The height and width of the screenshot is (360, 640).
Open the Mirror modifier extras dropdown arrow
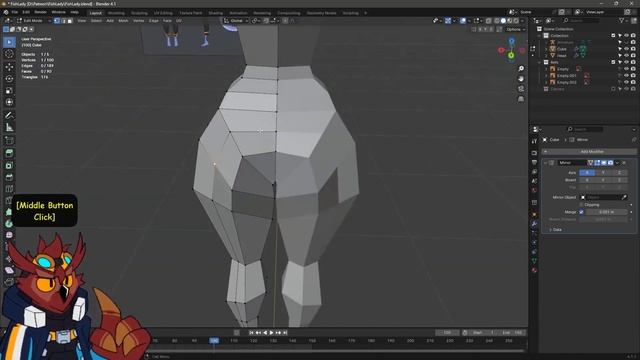tap(617, 162)
